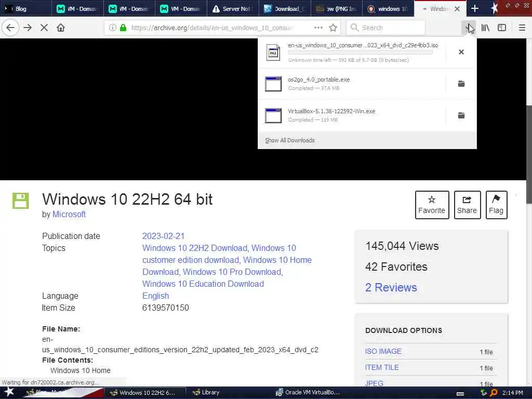Close the current Windows tab
This screenshot has width=532, height=399.
pos(457,9)
